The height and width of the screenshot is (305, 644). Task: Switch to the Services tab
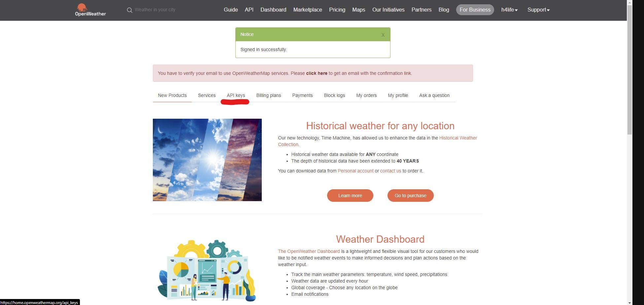(x=207, y=95)
